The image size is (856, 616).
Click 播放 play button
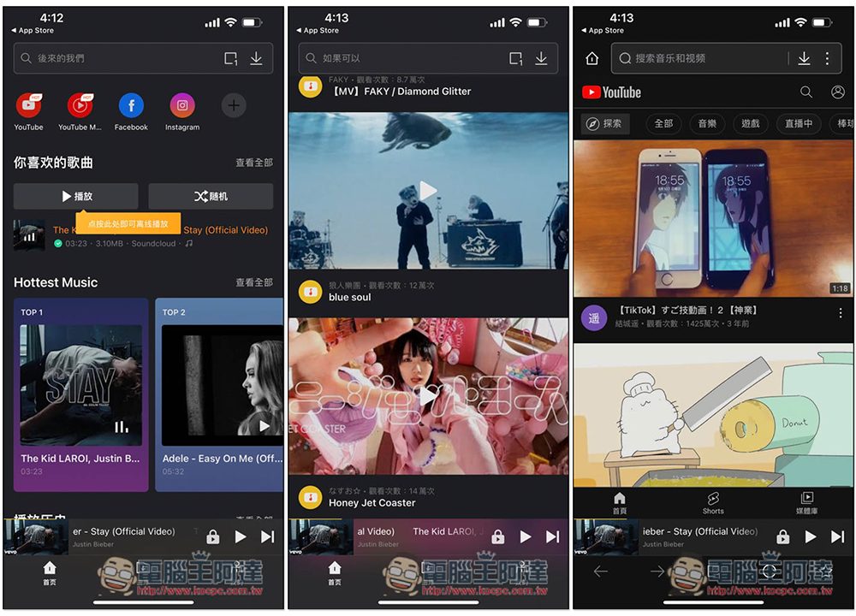(x=76, y=196)
